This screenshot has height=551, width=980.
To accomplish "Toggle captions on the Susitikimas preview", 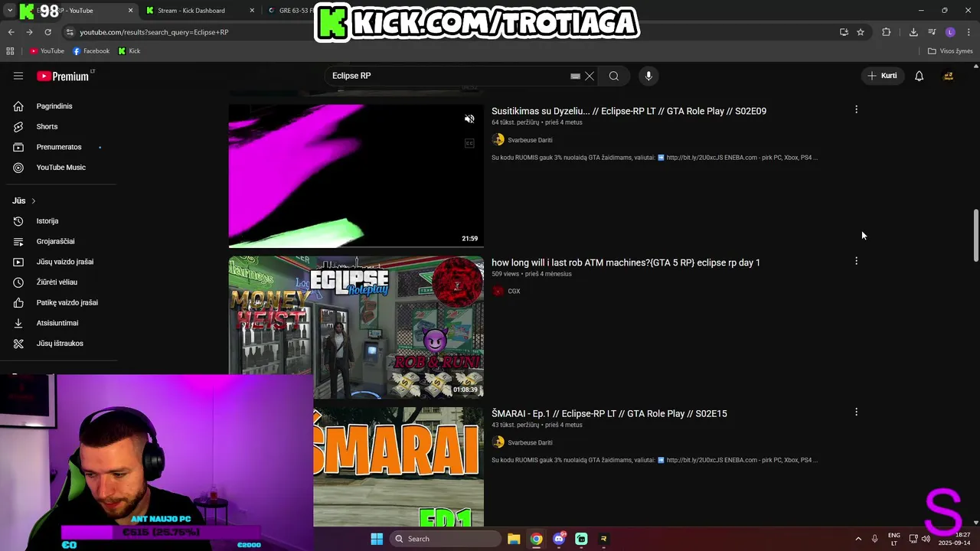I will click(x=469, y=143).
